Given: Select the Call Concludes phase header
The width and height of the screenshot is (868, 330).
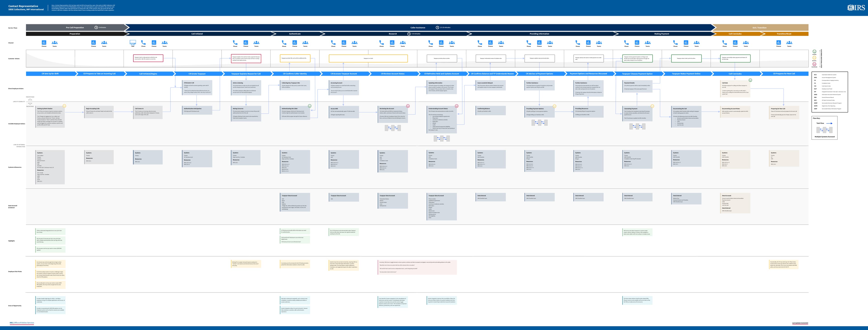Looking at the screenshot, I should tap(735, 34).
